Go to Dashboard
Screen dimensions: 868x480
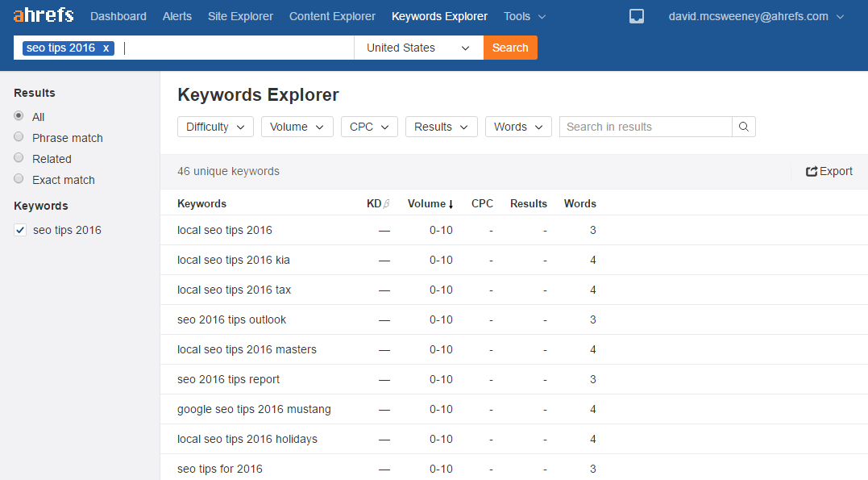tap(118, 17)
